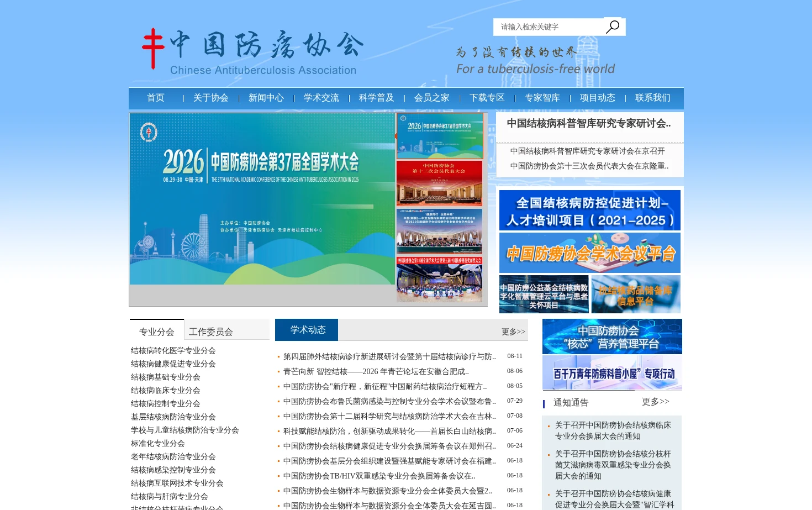Open 结核病临床专业分会
This screenshot has width=812, height=510.
pos(166,390)
